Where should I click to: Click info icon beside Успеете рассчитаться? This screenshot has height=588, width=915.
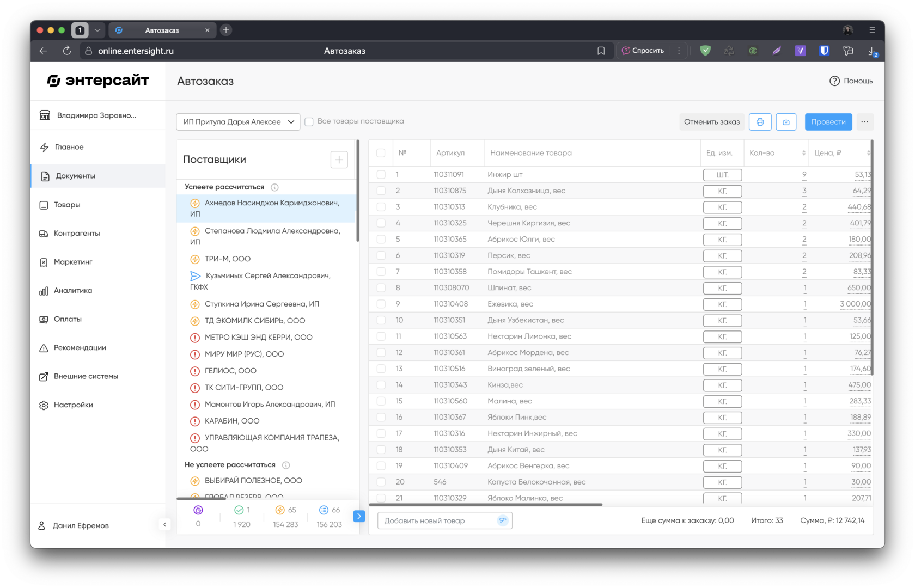[x=275, y=187]
